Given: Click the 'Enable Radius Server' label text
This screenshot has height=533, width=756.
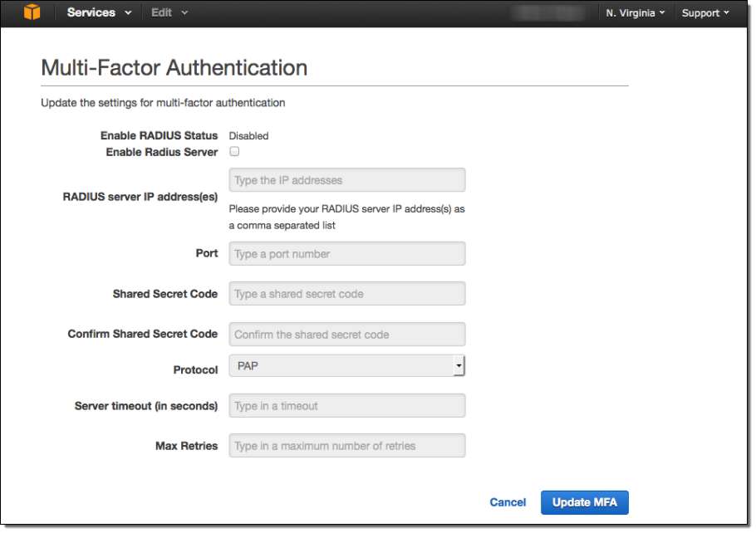Looking at the screenshot, I should (x=161, y=153).
